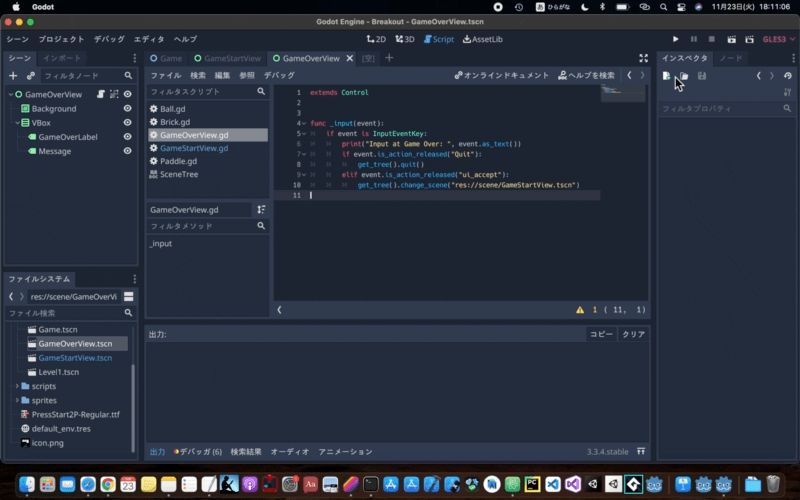Open GameOverView scene in editor icon
The image size is (800, 500).
(114, 94)
